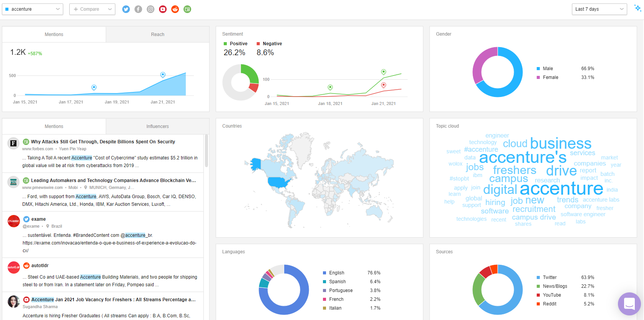Screen dimensions: 644x320
Task: Open the Forbes article Why Attacks Still Get Through
Action: point(103,142)
